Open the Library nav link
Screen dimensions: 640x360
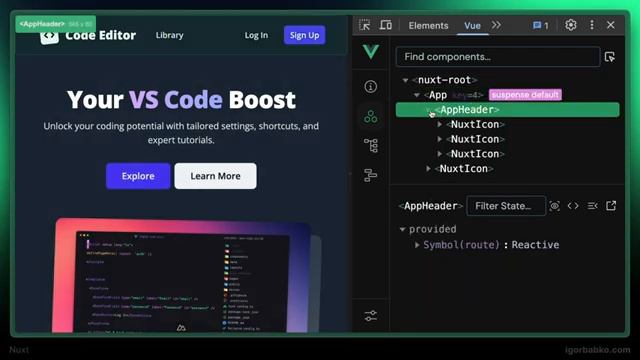point(169,35)
